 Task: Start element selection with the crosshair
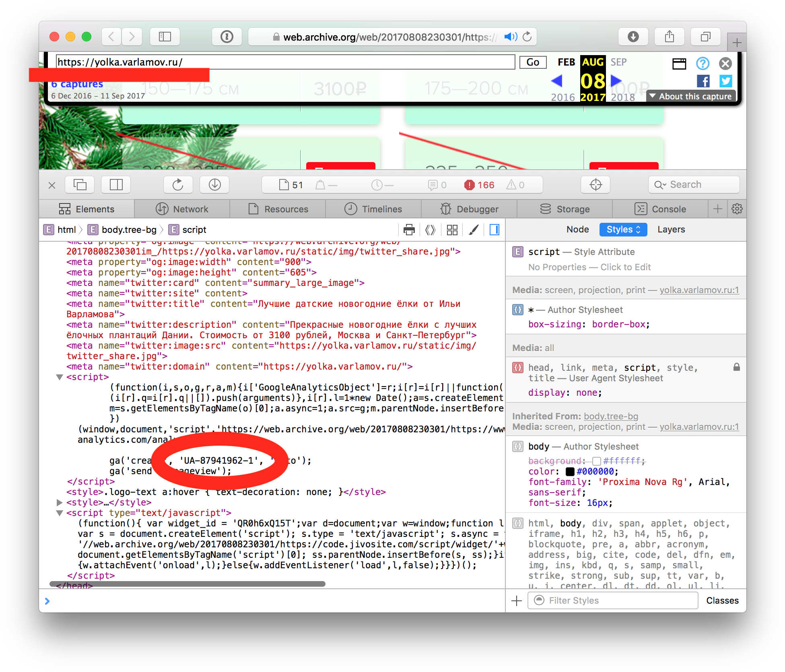pos(595,185)
